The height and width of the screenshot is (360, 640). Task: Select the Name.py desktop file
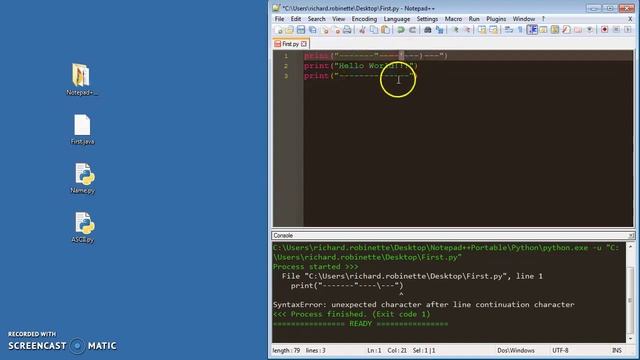83,178
